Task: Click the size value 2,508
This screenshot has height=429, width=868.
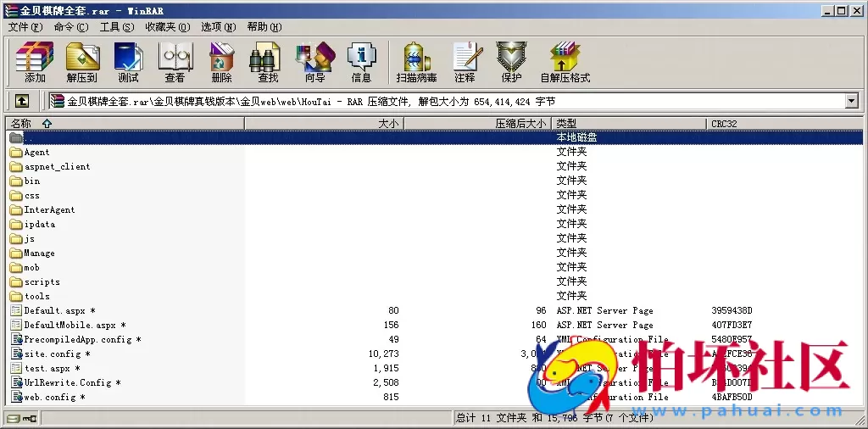Action: coord(386,382)
